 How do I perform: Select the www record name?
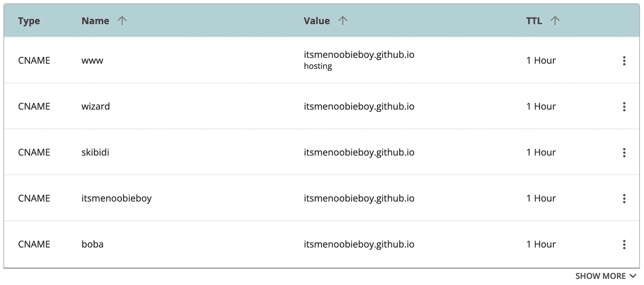click(x=92, y=60)
